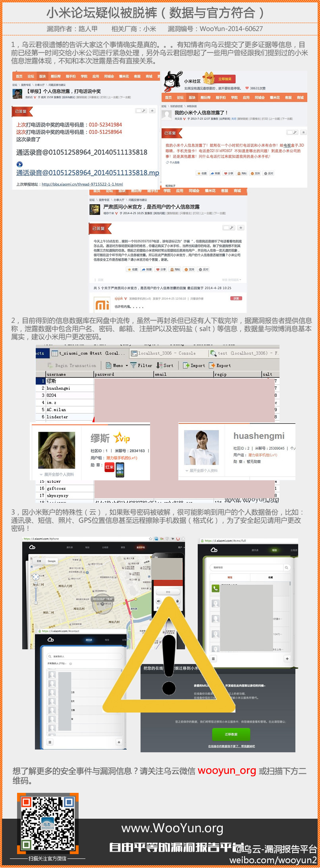Click plus button in contacts window

pos(119,742)
